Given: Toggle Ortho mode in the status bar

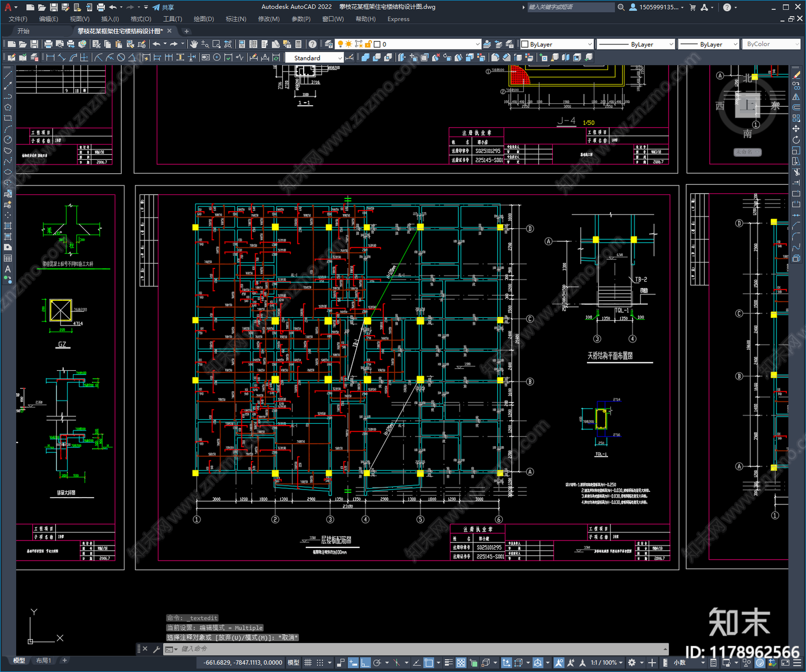Looking at the screenshot, I should tap(365, 662).
